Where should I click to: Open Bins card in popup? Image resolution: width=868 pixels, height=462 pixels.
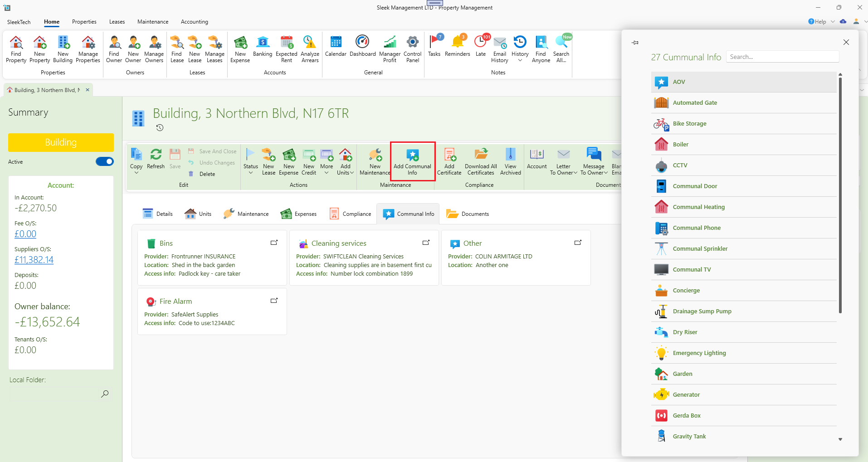pyautogui.click(x=274, y=243)
